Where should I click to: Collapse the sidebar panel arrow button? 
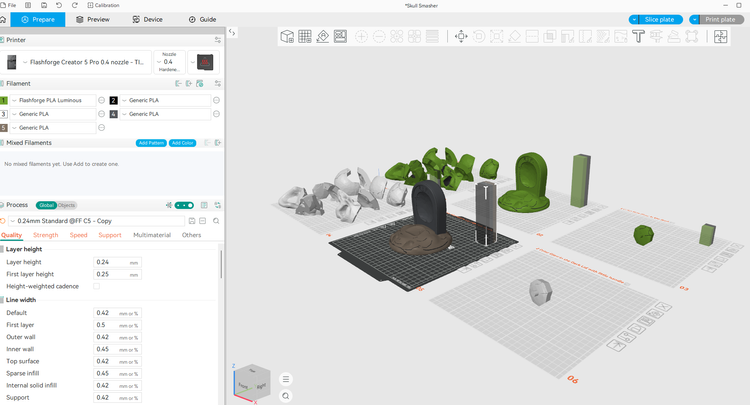point(232,33)
